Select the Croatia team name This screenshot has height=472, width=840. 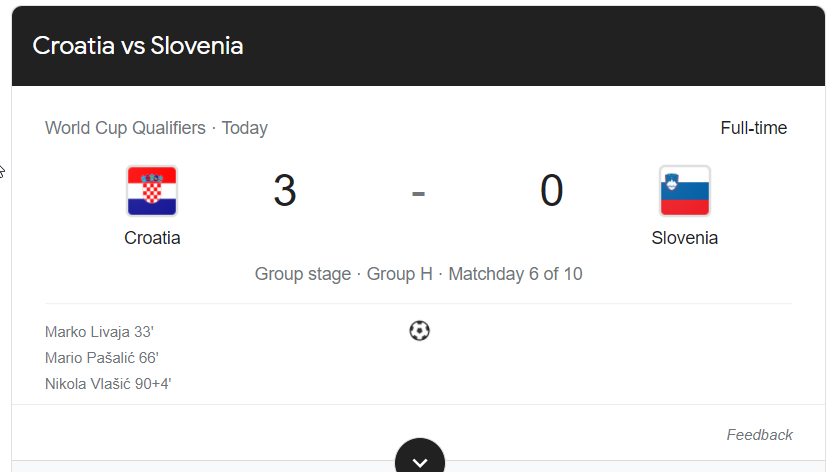(x=152, y=238)
